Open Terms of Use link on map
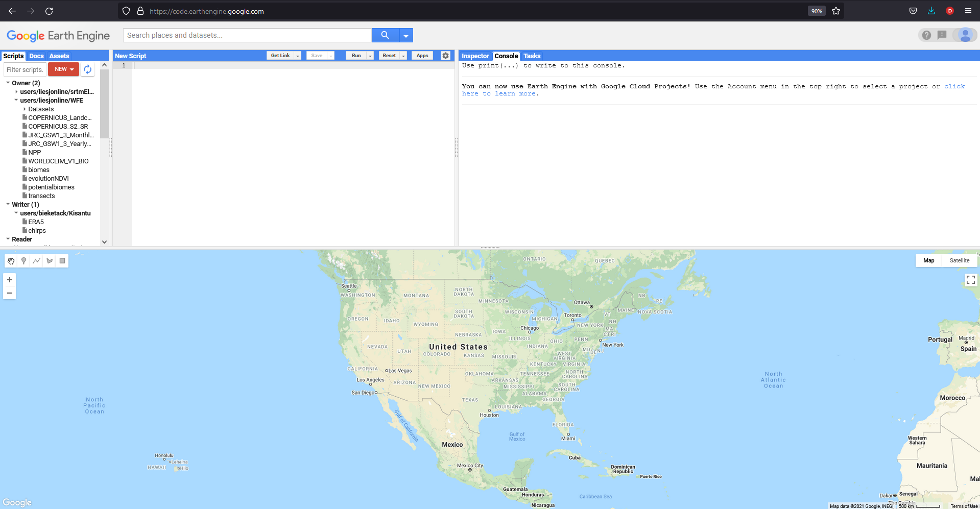Viewport: 980px width, 509px height. pos(964,506)
